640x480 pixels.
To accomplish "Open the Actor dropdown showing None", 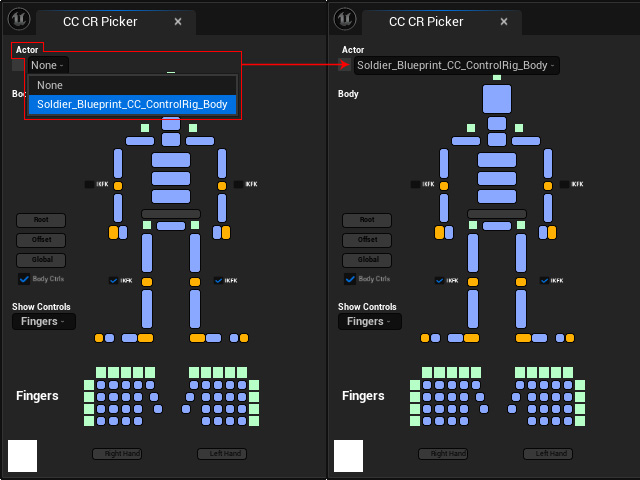I will coord(48,65).
